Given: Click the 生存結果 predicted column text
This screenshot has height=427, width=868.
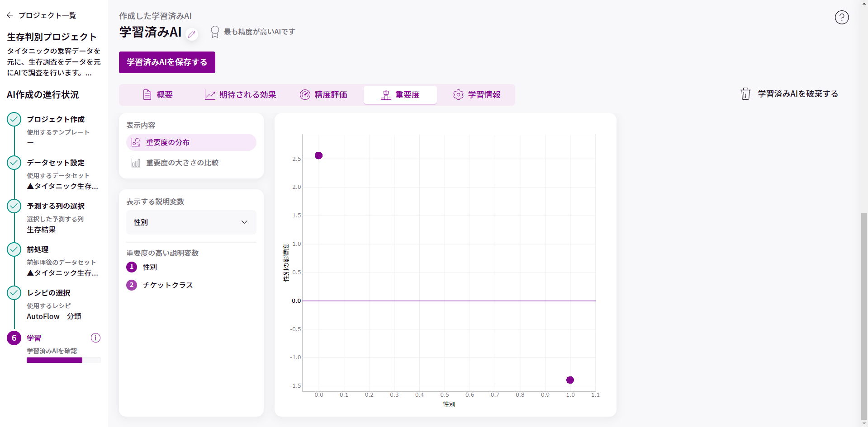Looking at the screenshot, I should click(x=41, y=230).
